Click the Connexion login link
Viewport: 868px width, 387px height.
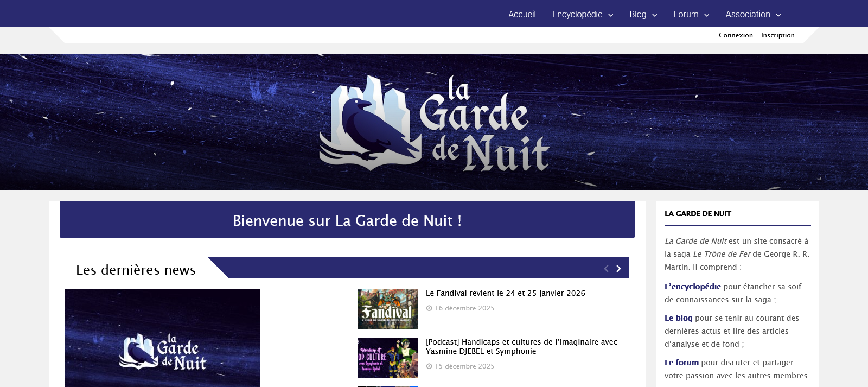tap(736, 35)
